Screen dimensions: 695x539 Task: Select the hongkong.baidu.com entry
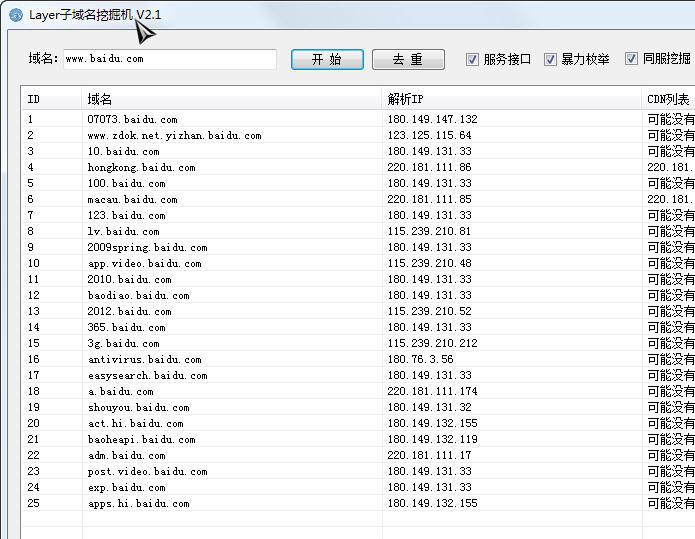point(141,168)
